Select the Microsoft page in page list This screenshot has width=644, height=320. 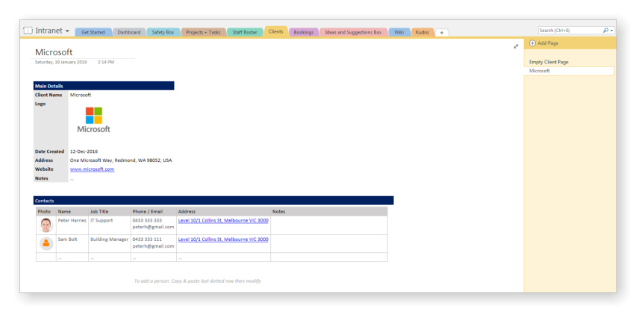point(569,71)
